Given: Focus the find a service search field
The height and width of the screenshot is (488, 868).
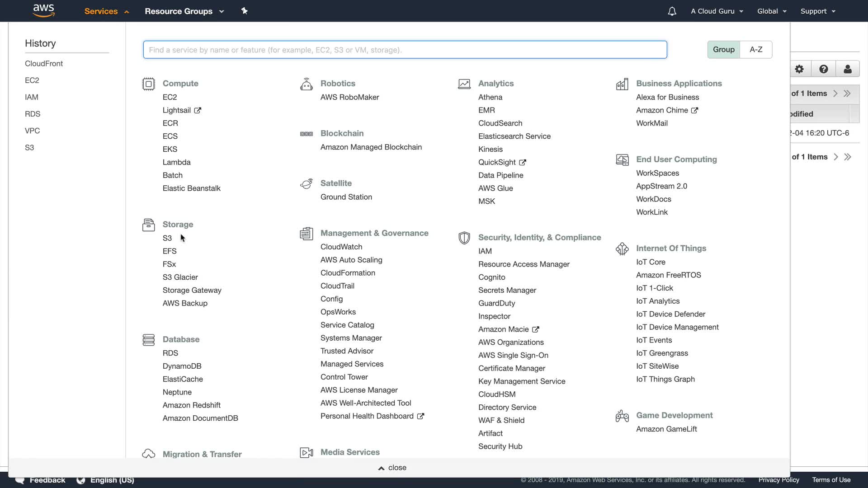Looking at the screenshot, I should [405, 50].
